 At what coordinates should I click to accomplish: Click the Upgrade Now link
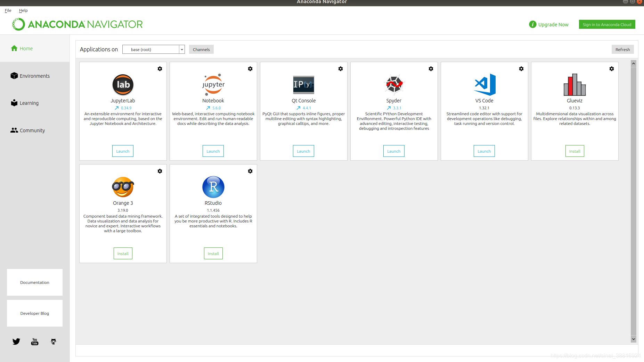click(x=553, y=25)
